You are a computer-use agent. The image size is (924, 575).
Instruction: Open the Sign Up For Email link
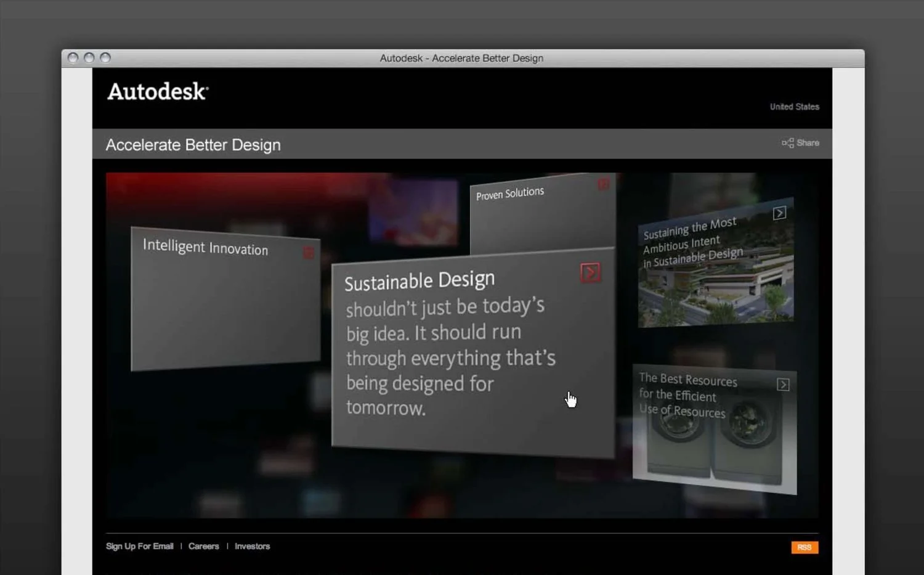(139, 546)
